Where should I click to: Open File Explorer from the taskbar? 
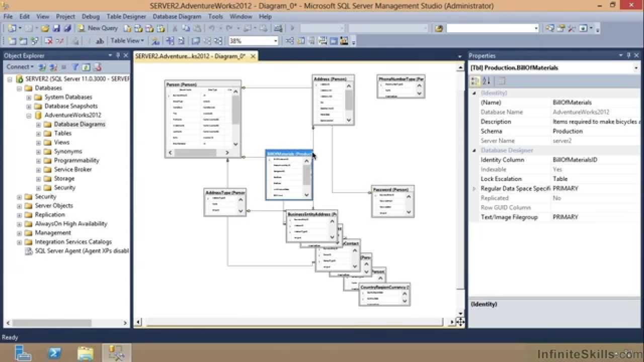coord(85,353)
